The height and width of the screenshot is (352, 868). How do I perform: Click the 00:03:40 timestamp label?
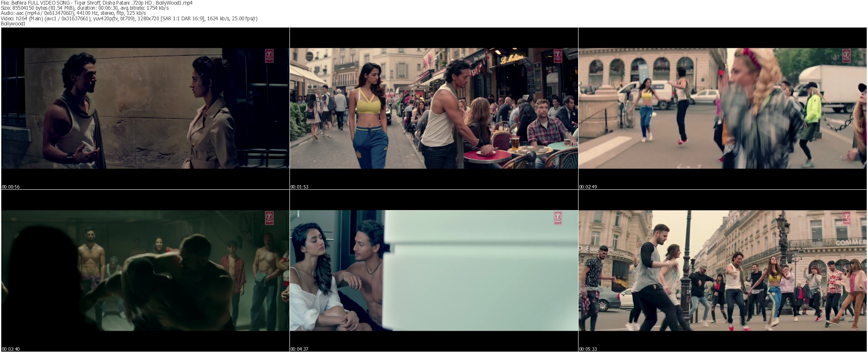pyautogui.click(x=11, y=349)
